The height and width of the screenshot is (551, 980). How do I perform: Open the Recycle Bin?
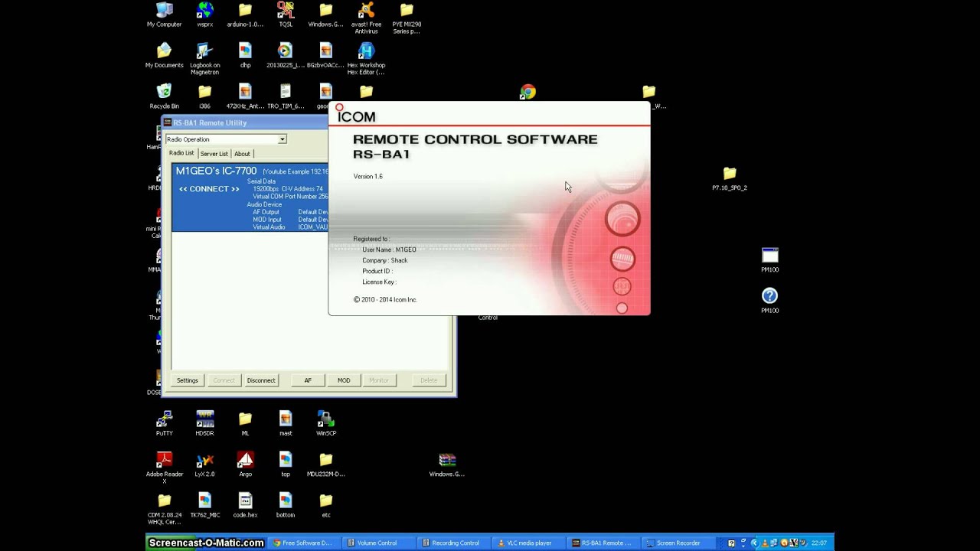[x=164, y=97]
